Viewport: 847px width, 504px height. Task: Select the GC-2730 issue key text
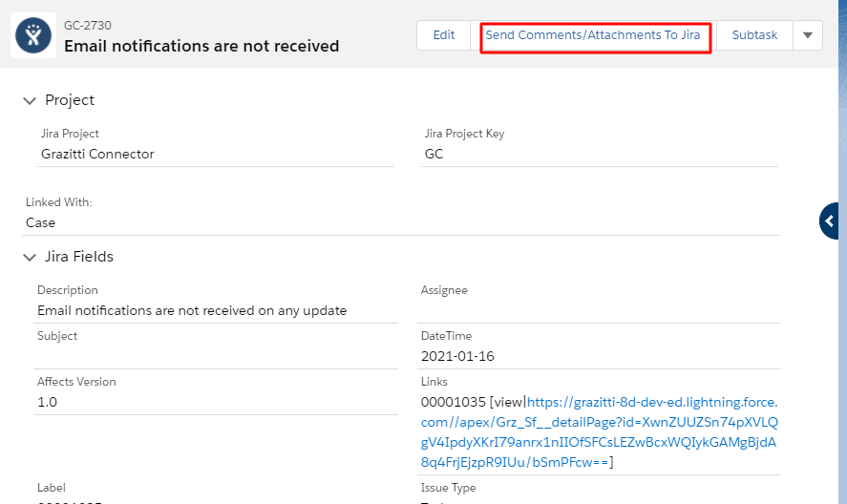(x=88, y=26)
